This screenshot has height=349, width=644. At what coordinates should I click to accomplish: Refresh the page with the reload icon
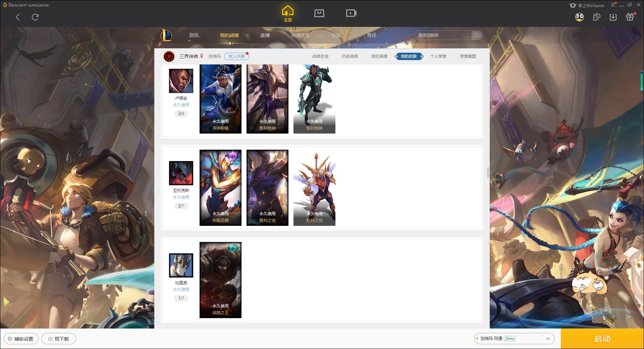35,17
